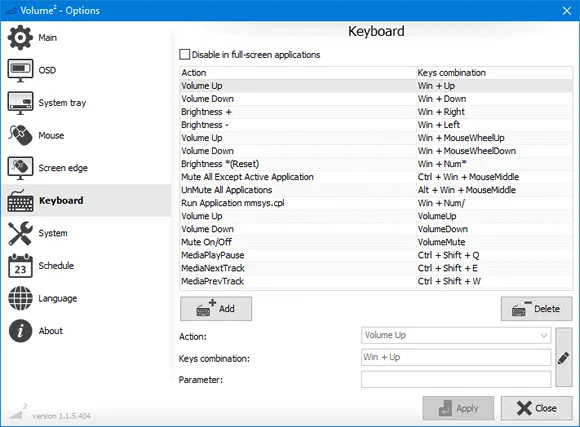Open the System wrench-and-screwdriver icon
The width and height of the screenshot is (580, 427).
20,233
